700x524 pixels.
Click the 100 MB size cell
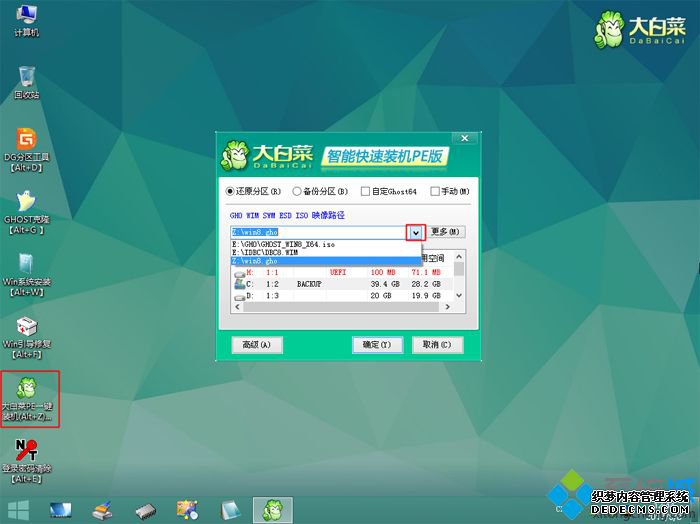383,272
